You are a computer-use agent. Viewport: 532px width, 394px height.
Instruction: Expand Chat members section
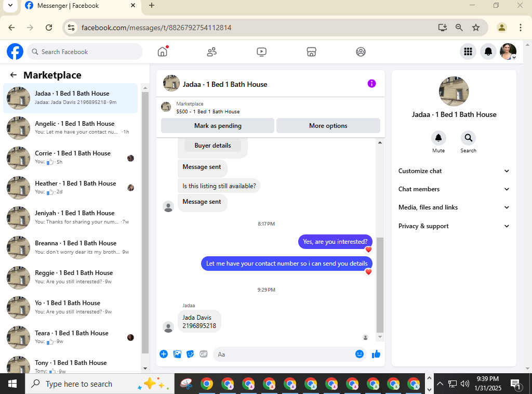(x=454, y=189)
